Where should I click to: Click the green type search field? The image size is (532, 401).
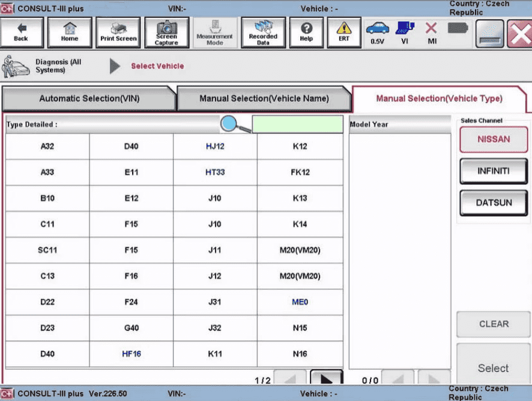(297, 124)
